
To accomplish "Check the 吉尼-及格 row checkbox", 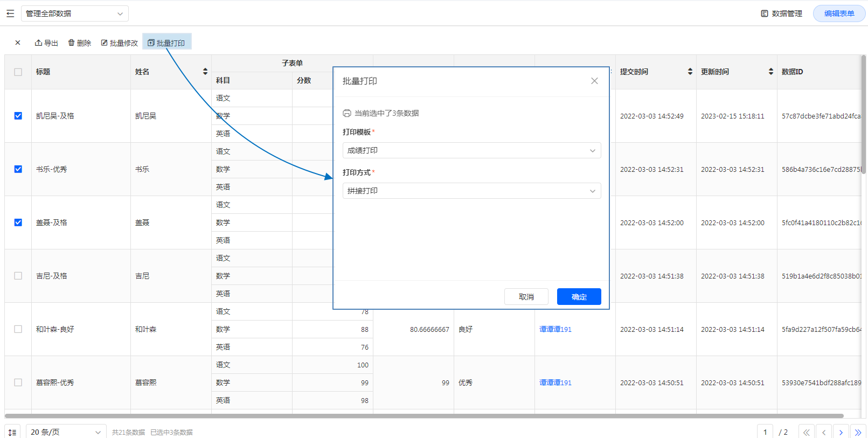I will [x=18, y=276].
